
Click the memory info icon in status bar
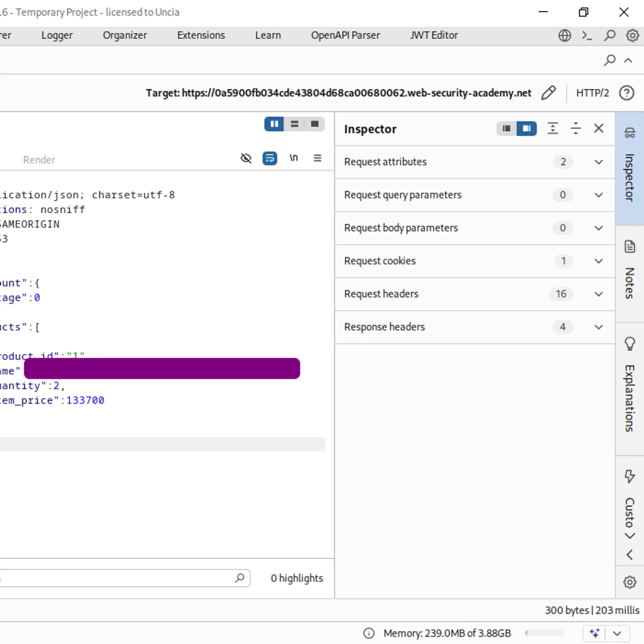369,633
